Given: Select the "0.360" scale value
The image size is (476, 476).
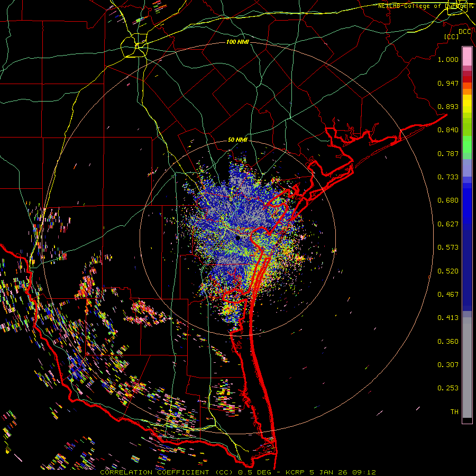Looking at the screenshot, I should point(448,342).
